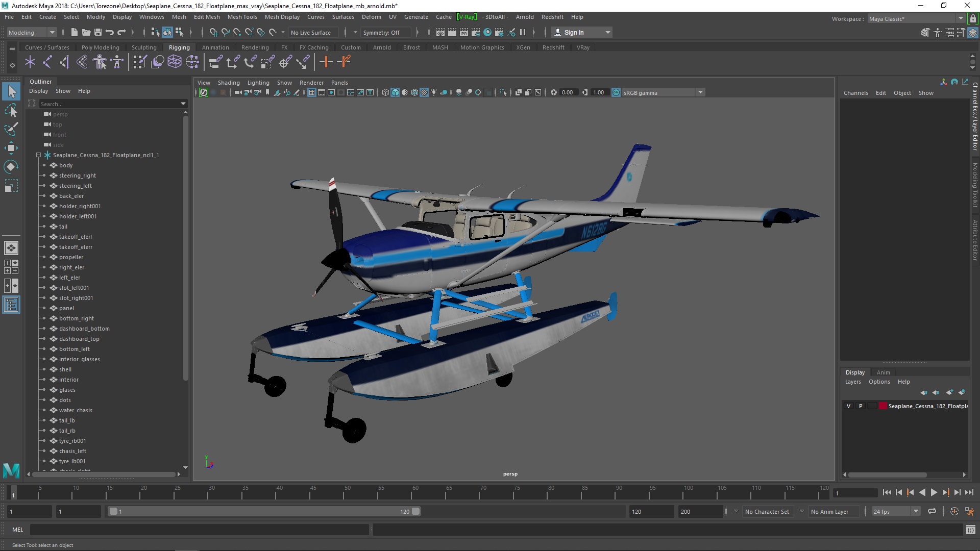Open layer editor Options menu

(879, 382)
